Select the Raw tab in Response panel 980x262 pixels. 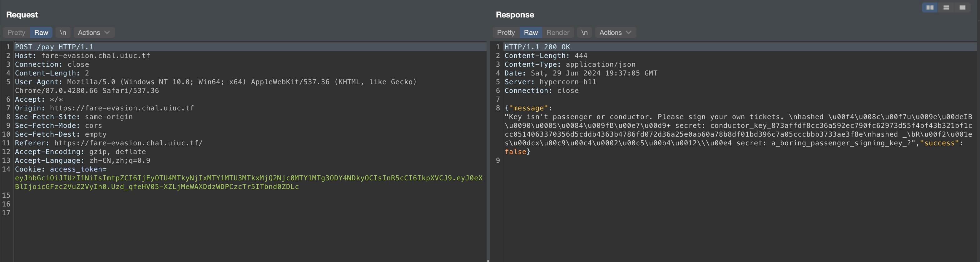pyautogui.click(x=530, y=33)
